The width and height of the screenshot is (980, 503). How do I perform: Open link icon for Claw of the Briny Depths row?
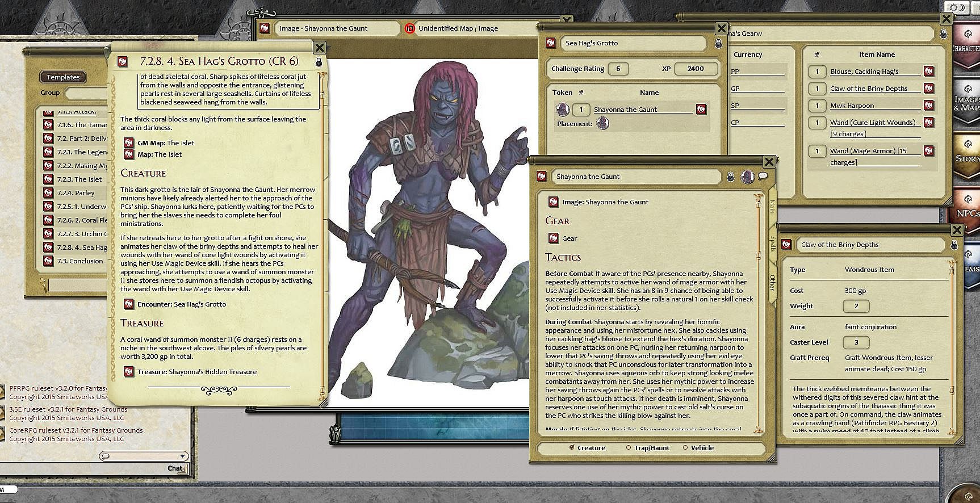point(929,89)
